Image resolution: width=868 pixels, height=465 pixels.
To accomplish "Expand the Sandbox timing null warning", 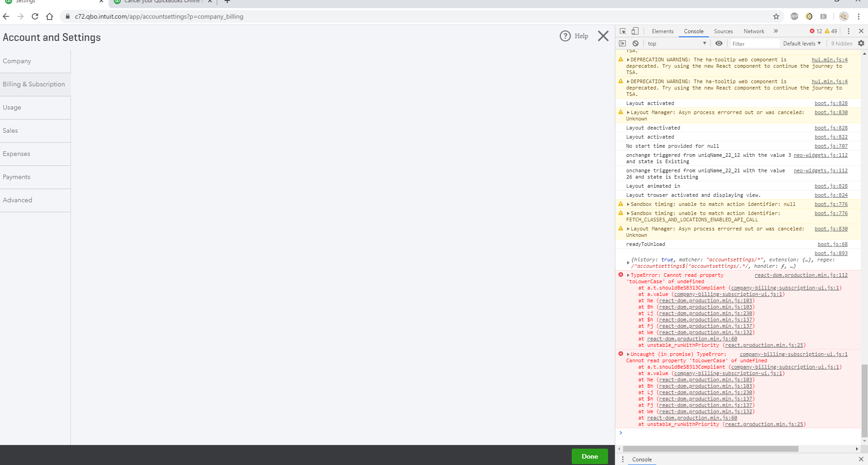I will [x=628, y=205].
